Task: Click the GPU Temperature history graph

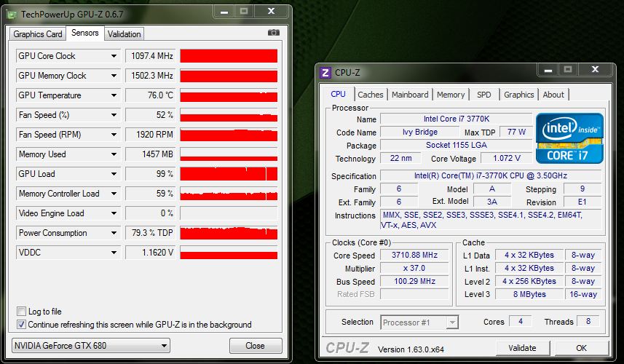Action: (229, 95)
